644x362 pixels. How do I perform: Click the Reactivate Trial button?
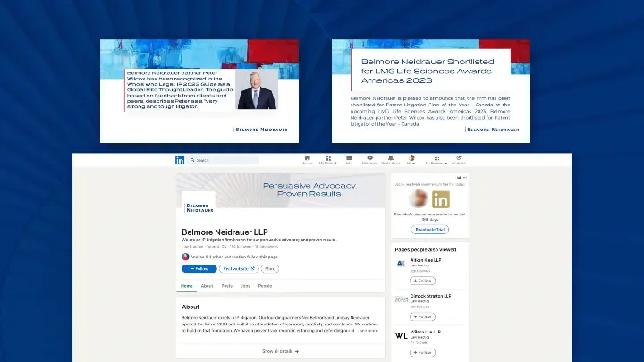[429, 230]
